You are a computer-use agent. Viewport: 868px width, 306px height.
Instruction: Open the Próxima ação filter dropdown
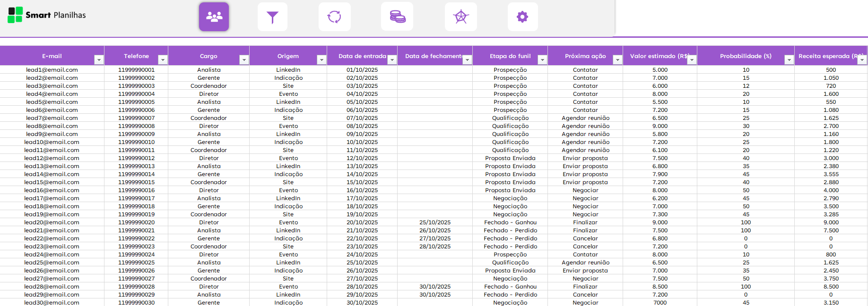617,60
